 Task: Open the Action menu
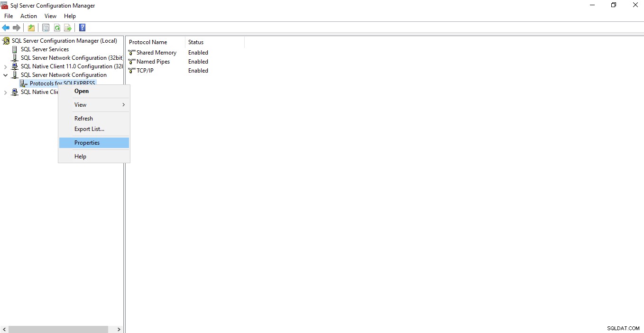click(x=28, y=16)
